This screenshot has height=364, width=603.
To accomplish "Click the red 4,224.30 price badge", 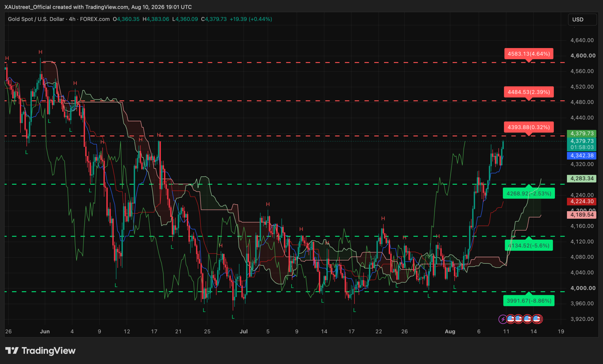I will click(x=582, y=201).
